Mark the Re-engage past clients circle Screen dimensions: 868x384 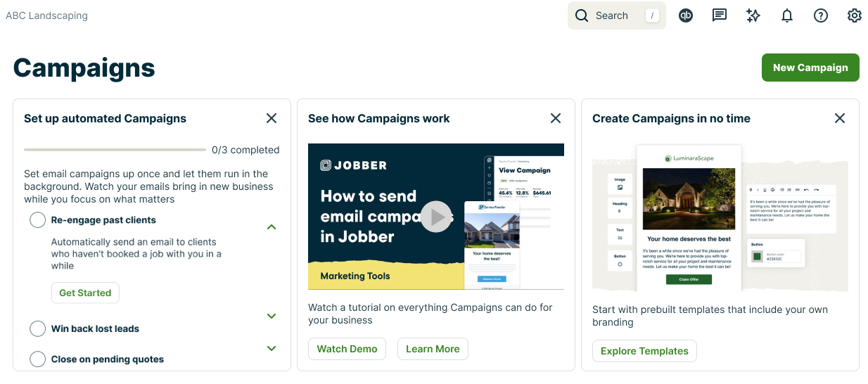coord(38,220)
